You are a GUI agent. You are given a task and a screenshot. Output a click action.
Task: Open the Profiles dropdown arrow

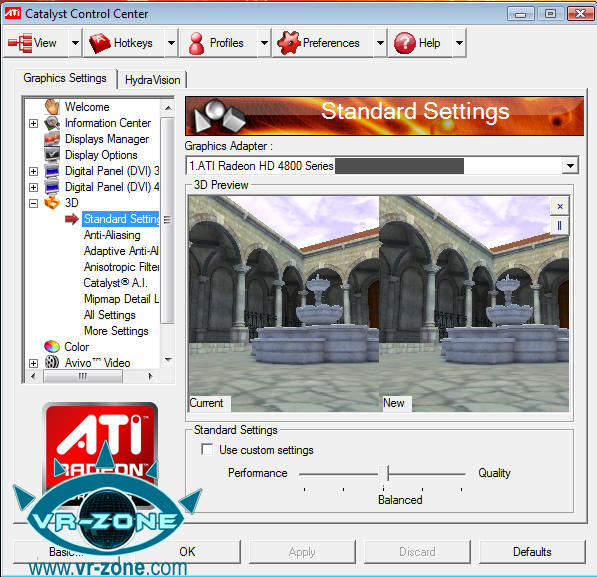[x=264, y=43]
